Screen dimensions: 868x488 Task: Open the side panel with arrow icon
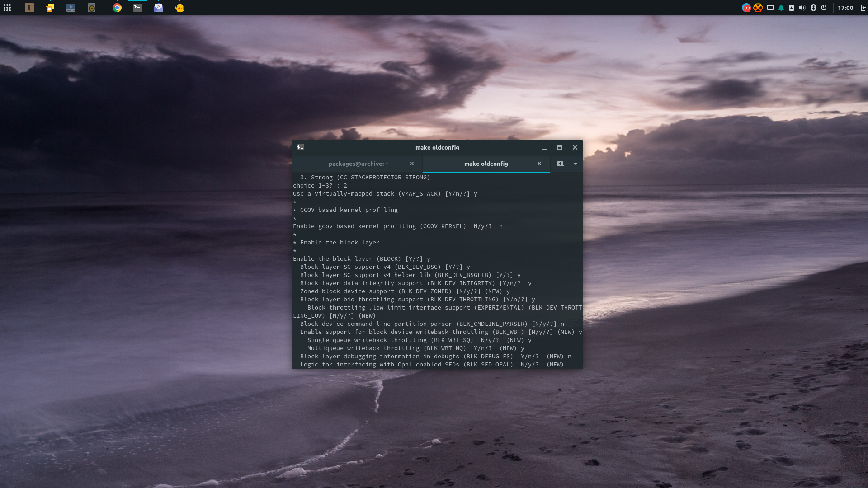[x=863, y=8]
